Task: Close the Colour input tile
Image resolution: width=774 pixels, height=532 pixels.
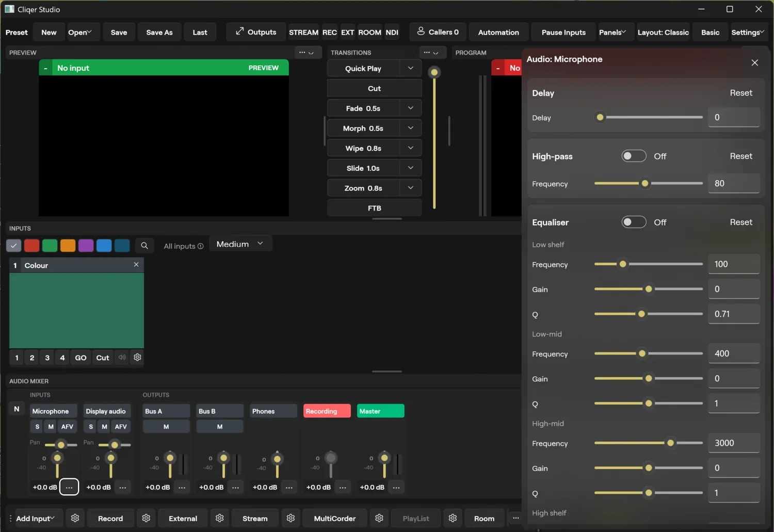Action: (x=136, y=265)
